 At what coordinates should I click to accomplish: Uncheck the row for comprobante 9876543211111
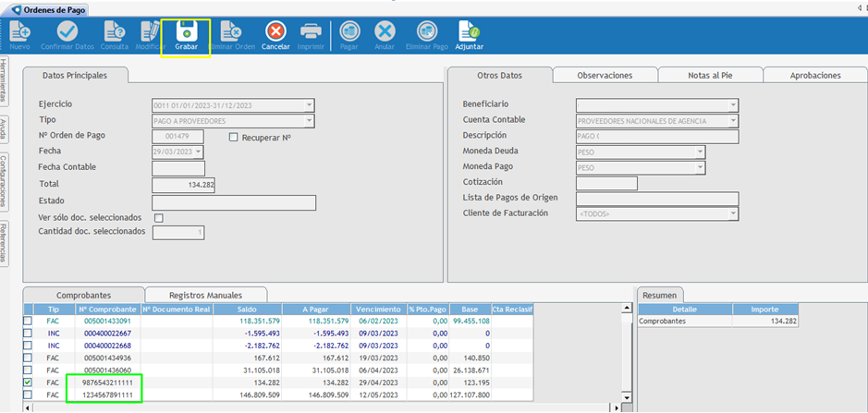(x=27, y=383)
